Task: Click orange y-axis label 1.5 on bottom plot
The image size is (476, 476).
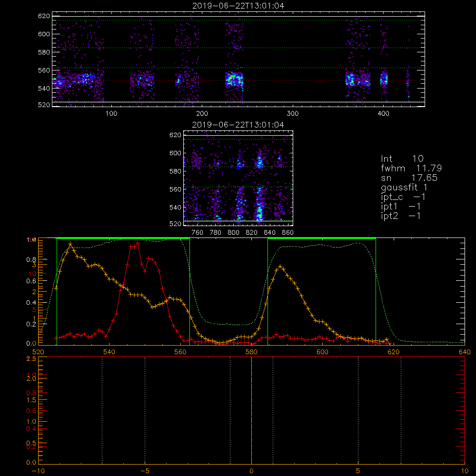Action: pyautogui.click(x=31, y=400)
